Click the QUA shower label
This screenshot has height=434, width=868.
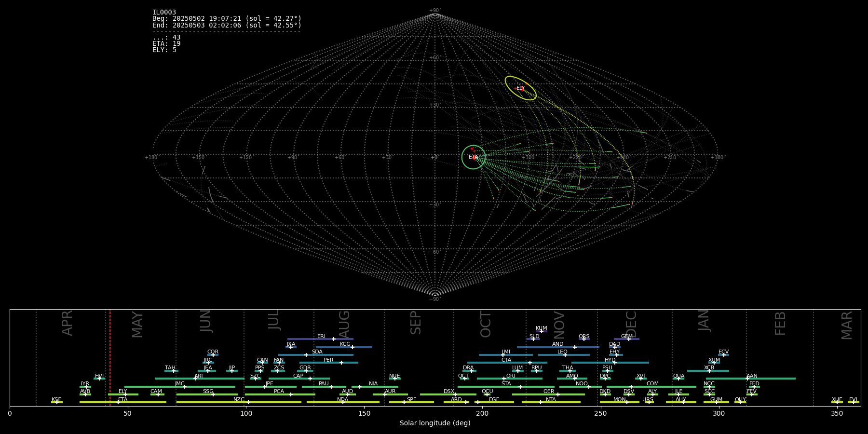pos(678,376)
